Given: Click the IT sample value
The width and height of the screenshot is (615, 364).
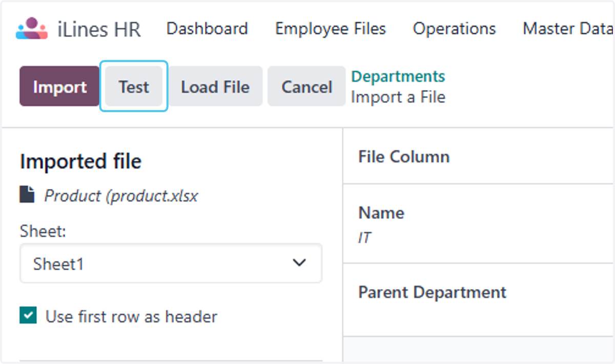Looking at the screenshot, I should (x=364, y=238).
